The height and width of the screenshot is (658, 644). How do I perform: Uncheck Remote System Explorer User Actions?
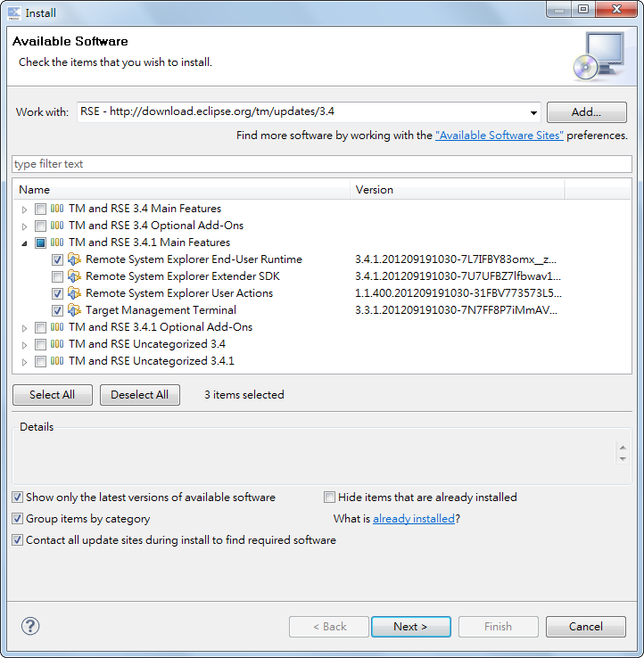coord(57,293)
